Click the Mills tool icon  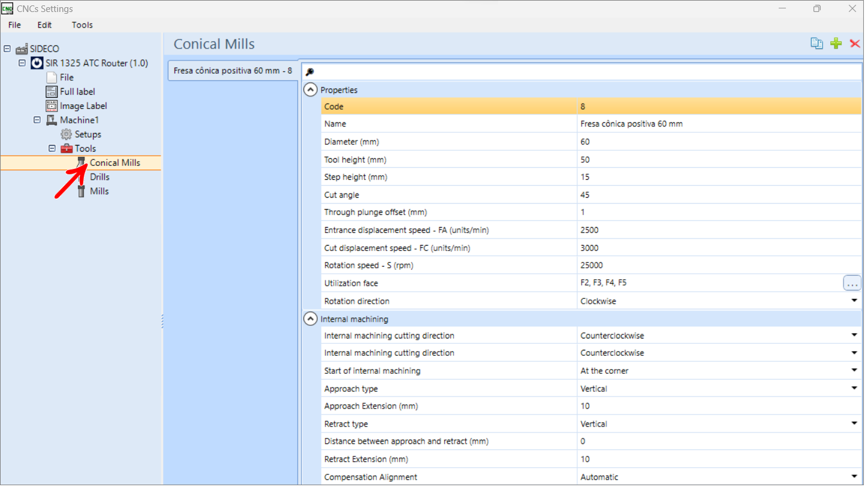82,191
